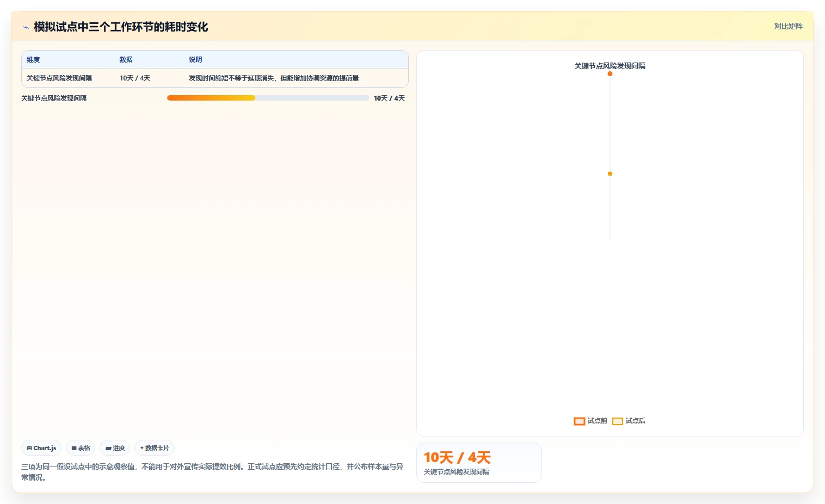The height and width of the screenshot is (504, 825).
Task: Click the 试点后 legend text
Action: [636, 421]
